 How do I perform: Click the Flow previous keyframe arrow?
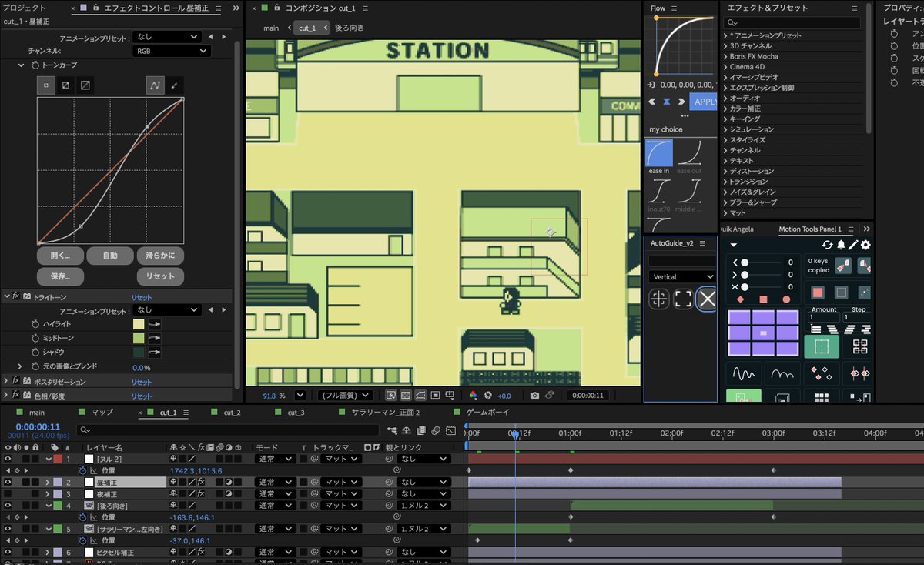[x=651, y=102]
